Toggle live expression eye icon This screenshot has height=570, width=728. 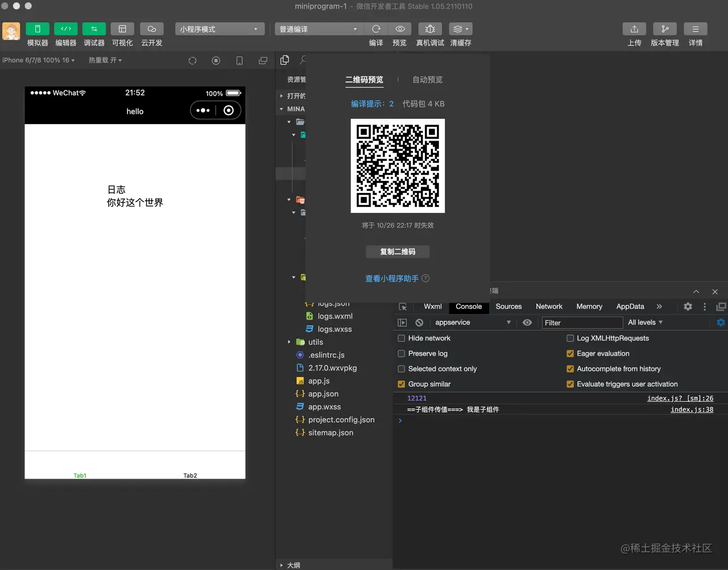click(527, 323)
